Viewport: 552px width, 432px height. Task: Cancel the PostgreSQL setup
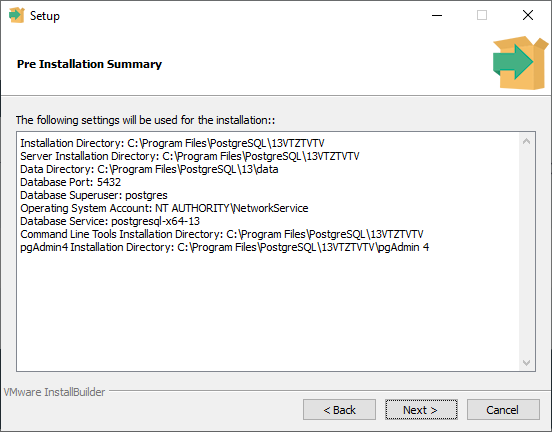pyautogui.click(x=503, y=409)
